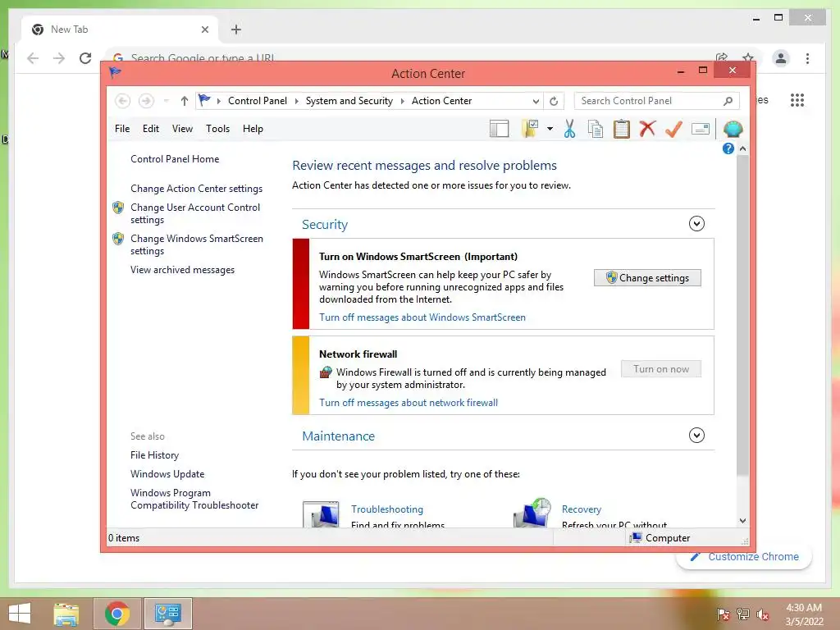Open a new Chrome tab with plus

(x=236, y=30)
